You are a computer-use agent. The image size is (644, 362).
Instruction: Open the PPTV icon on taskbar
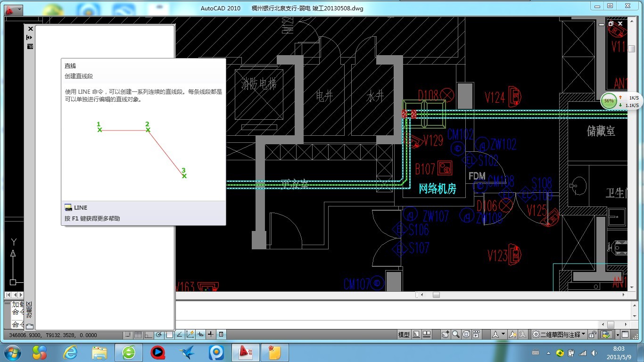(216, 352)
